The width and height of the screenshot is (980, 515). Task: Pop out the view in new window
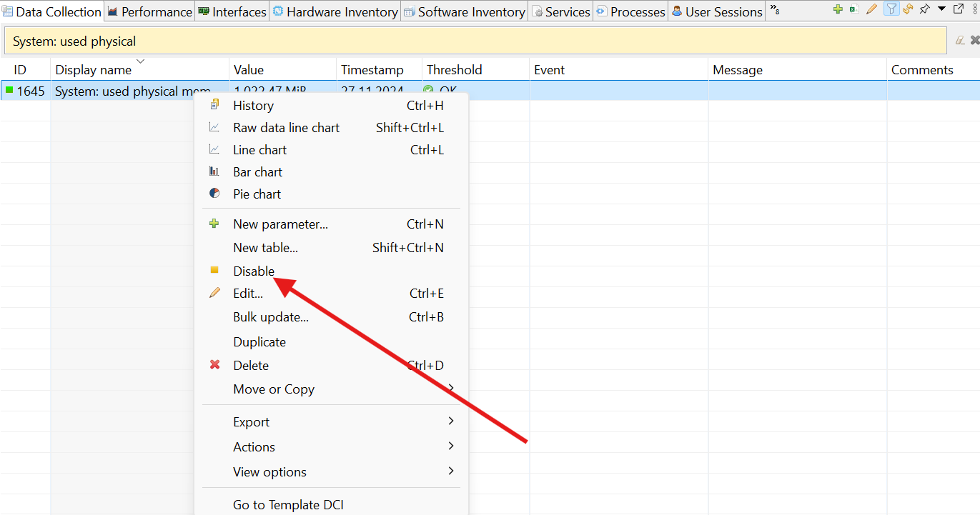pos(959,9)
